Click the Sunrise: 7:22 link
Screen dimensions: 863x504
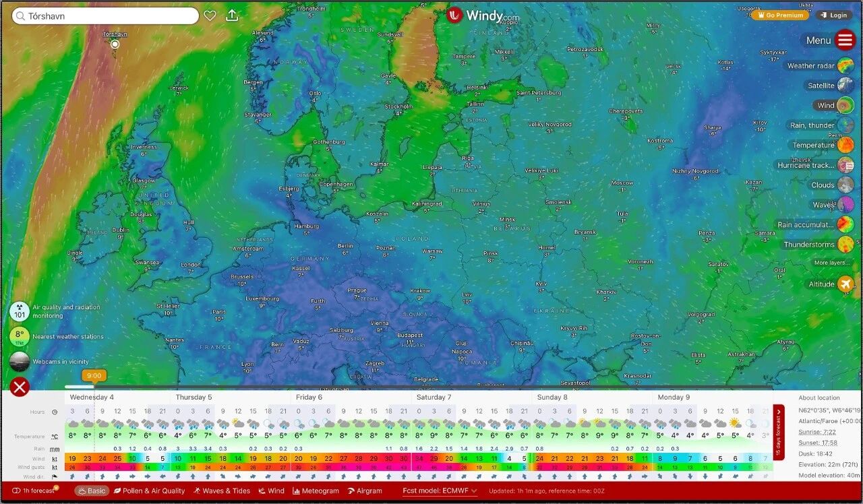pos(818,432)
